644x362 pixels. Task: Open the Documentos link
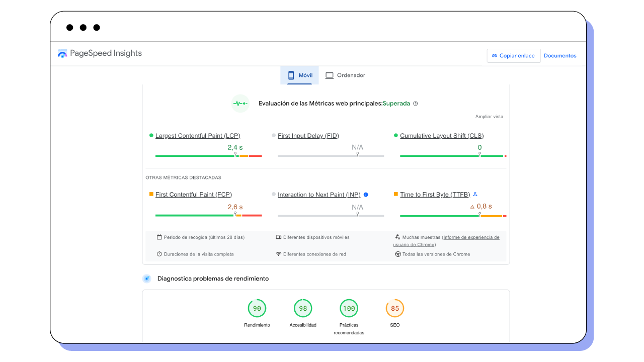560,55
